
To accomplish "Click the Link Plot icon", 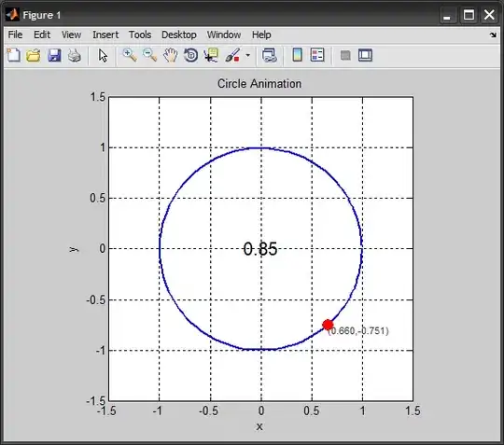I will 270,55.
